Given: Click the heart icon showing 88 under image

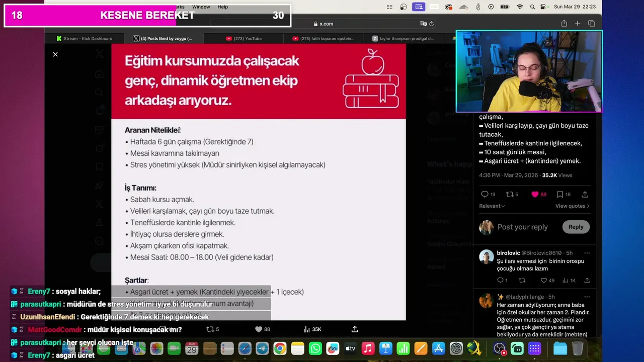Looking at the screenshot, I should click(262, 329).
